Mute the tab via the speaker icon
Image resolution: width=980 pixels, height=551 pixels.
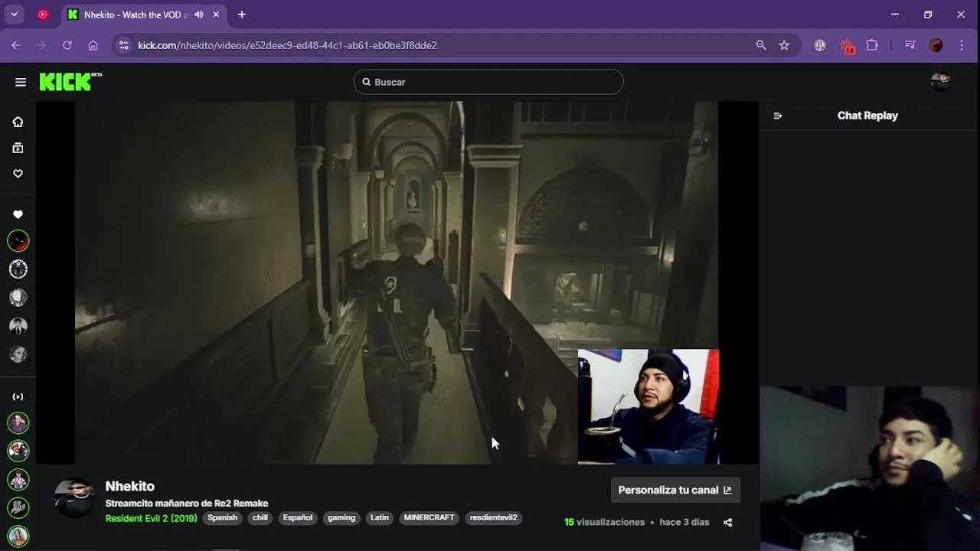199,15
